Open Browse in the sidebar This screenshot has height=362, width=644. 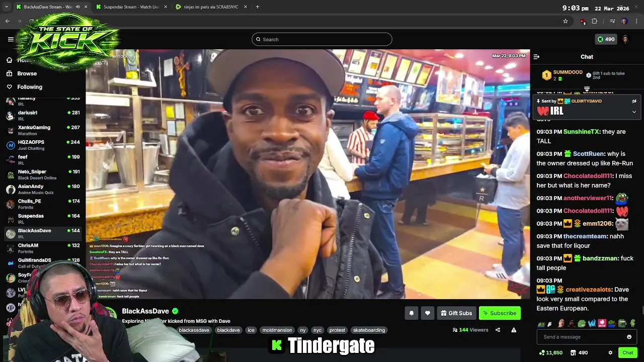tap(27, 73)
